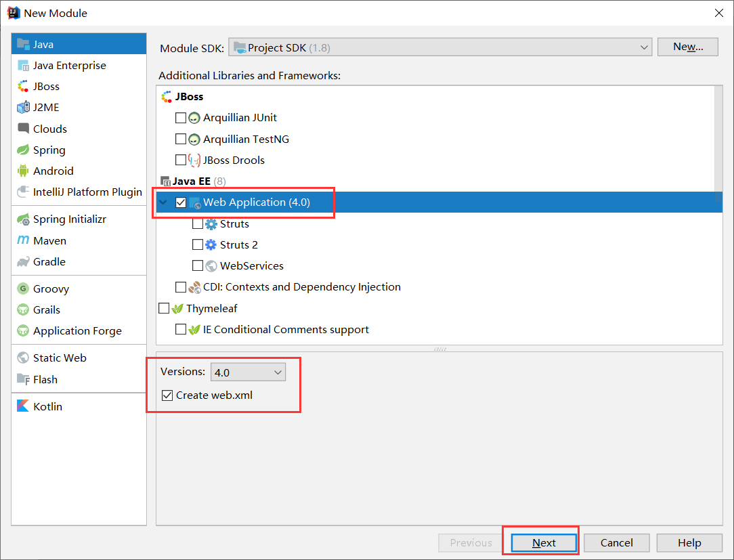The height and width of the screenshot is (560, 734).
Task: Click the Java Enterprise icon
Action: click(x=23, y=66)
